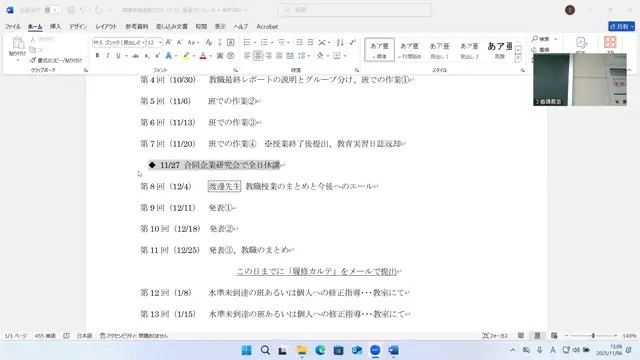
Task: Toggle italic formatting
Action: coord(108,56)
